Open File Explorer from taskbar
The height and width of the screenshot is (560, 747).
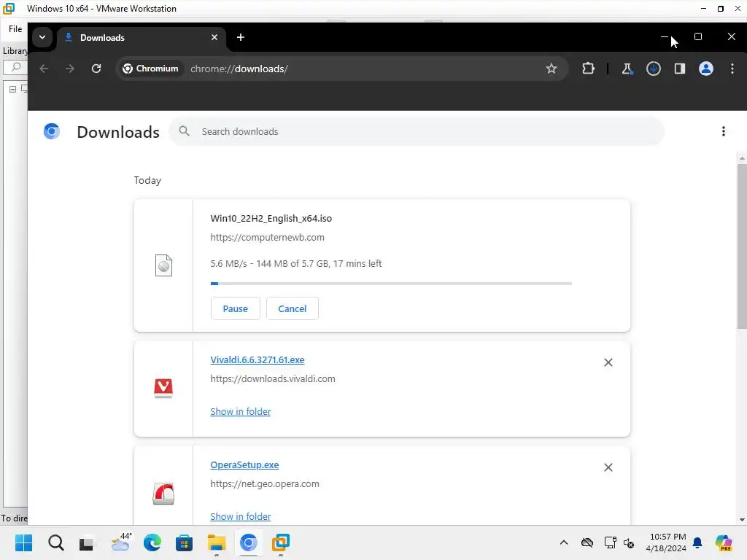coord(216,542)
